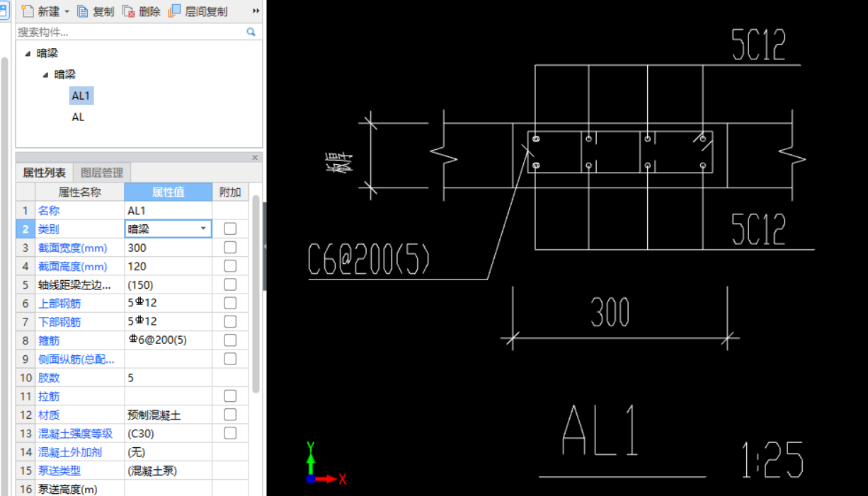The image size is (868, 496).
Task: Click the 层间复制 toolbar button
Action: point(198,11)
